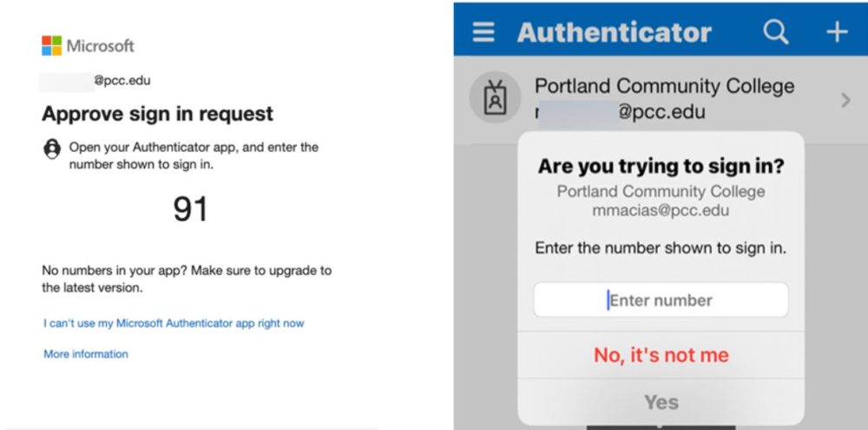Screen dimensions: 868x430
Task: Tap the Authenticator title in header
Action: (614, 32)
